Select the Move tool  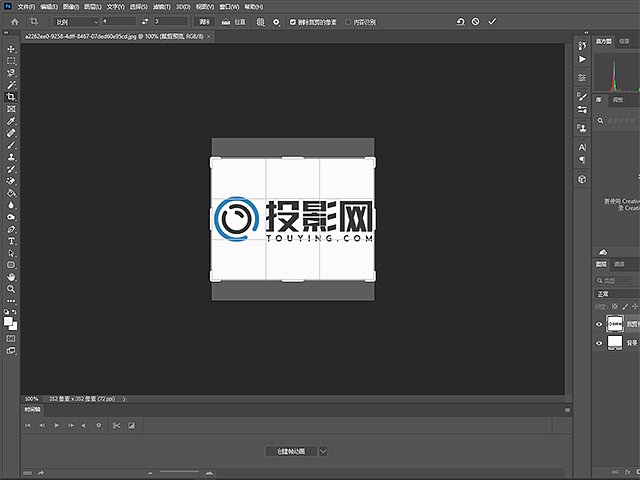pyautogui.click(x=11, y=49)
